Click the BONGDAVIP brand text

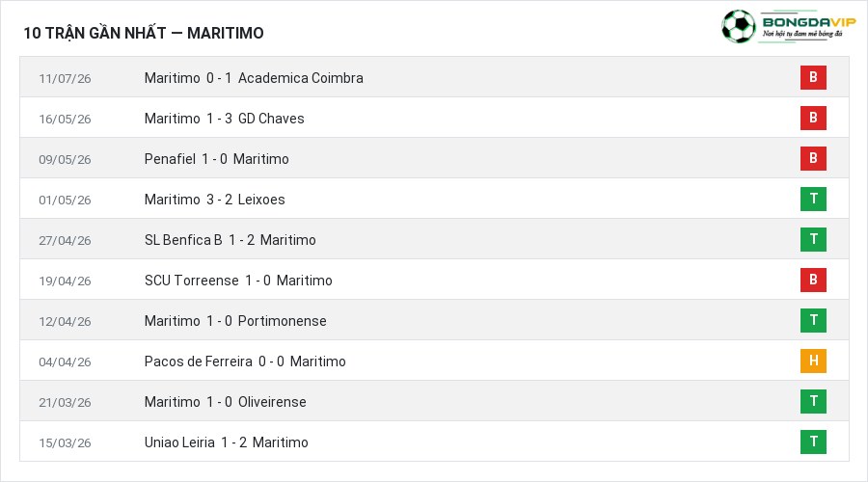809,22
